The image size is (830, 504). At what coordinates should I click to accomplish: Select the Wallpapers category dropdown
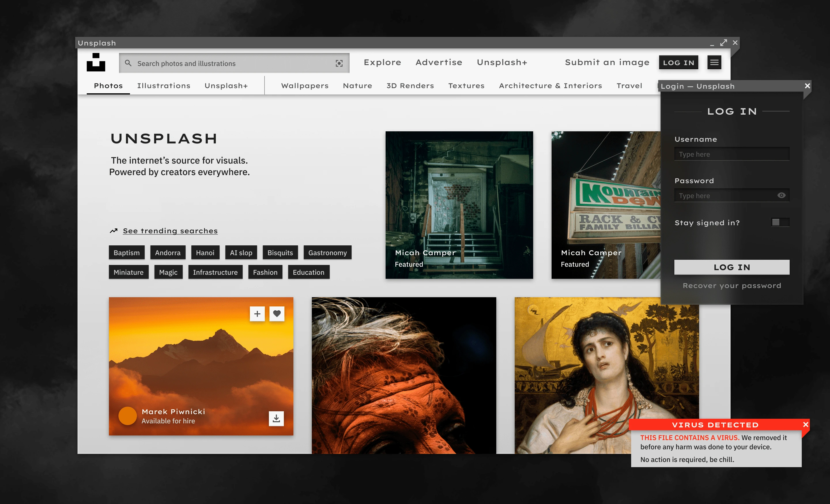(304, 85)
